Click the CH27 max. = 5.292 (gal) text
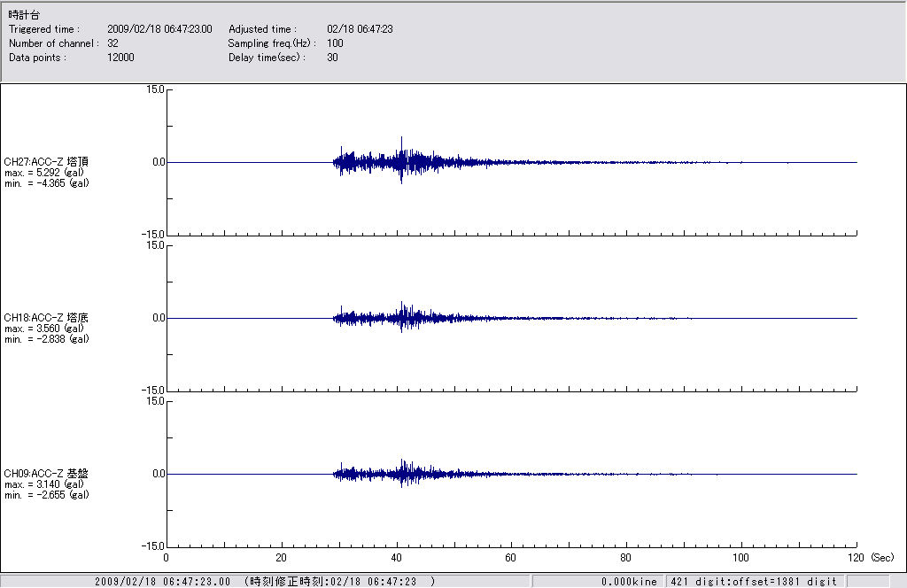This screenshot has width=907, height=588. (45, 173)
